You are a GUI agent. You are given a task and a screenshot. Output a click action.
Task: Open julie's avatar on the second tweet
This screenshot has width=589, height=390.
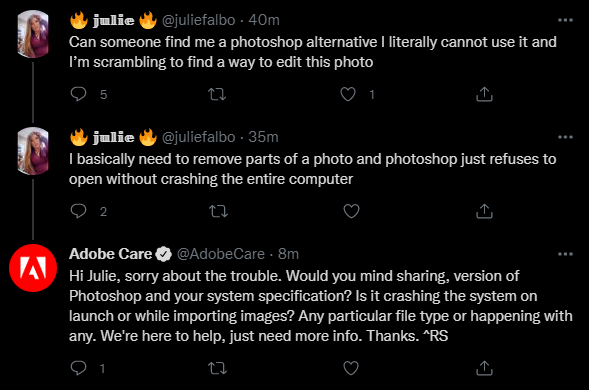(x=33, y=151)
